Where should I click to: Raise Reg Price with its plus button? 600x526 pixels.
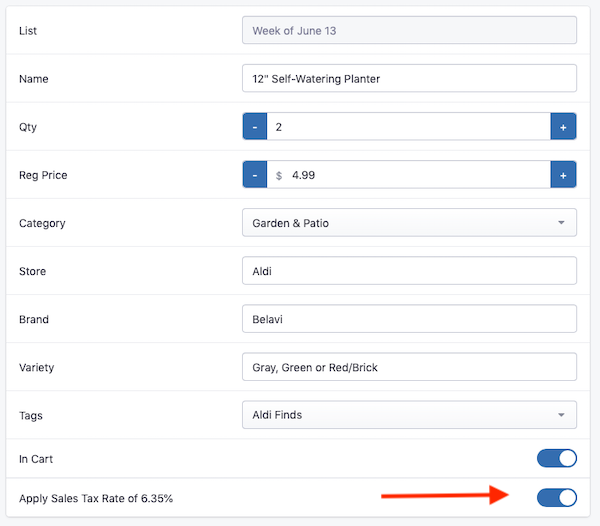click(x=563, y=175)
